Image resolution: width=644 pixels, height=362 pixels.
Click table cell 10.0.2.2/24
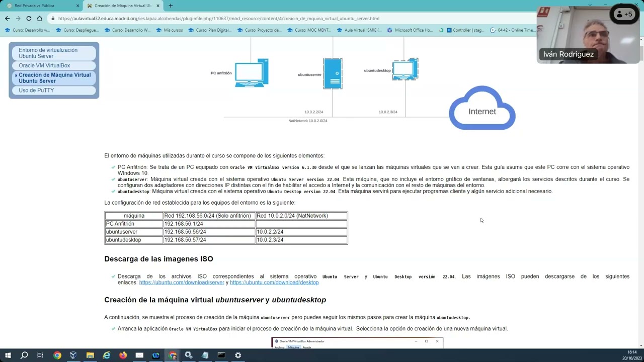pos(301,232)
